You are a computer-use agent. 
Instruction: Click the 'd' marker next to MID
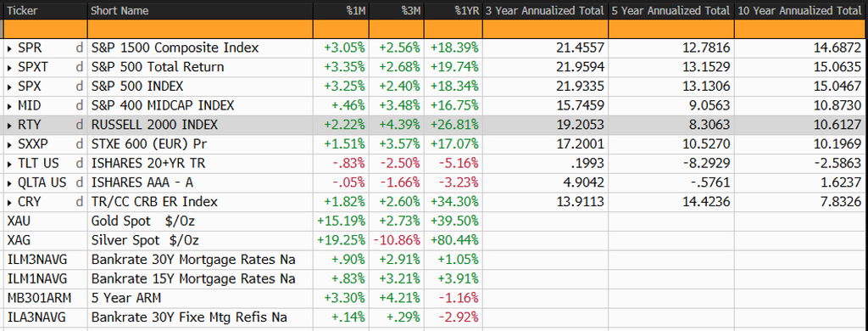click(x=81, y=106)
